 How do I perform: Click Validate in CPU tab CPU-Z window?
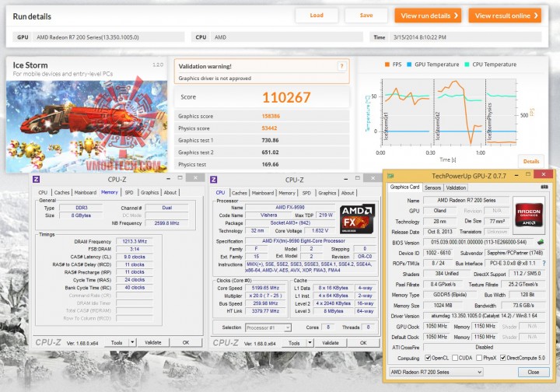point(331,343)
